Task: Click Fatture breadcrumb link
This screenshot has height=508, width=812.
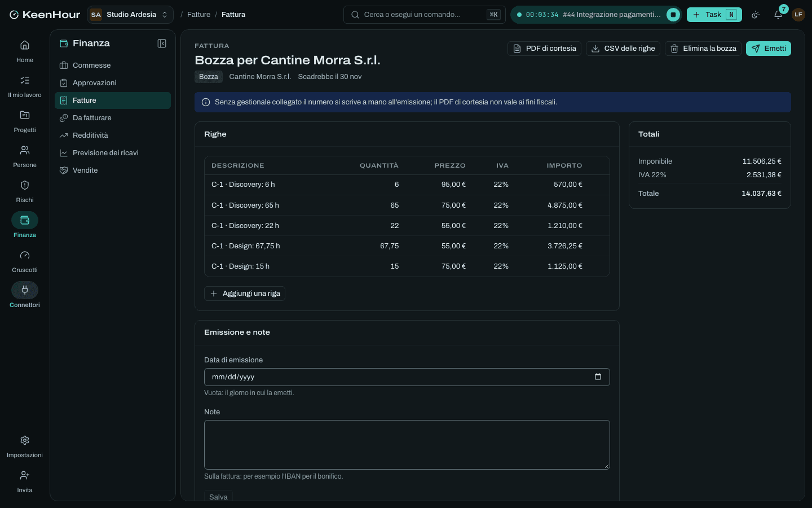Action: tap(198, 15)
